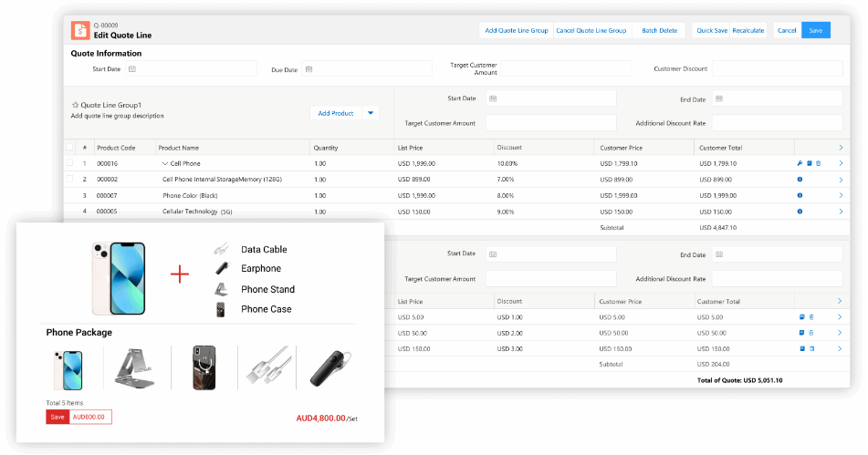Check the box for Cell Phone row
This screenshot has width=868, height=455.
coord(69,163)
